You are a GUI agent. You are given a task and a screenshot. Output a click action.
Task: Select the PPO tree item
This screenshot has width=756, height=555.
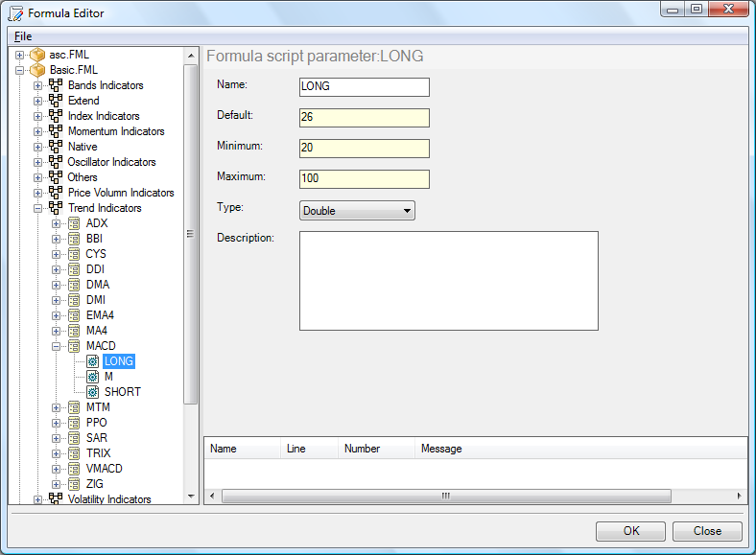coord(97,423)
